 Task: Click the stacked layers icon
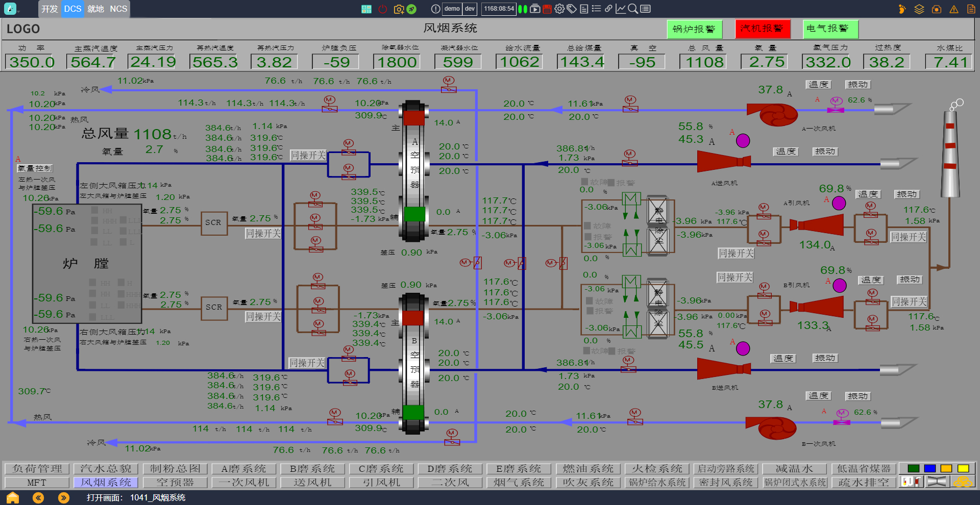[x=919, y=9]
